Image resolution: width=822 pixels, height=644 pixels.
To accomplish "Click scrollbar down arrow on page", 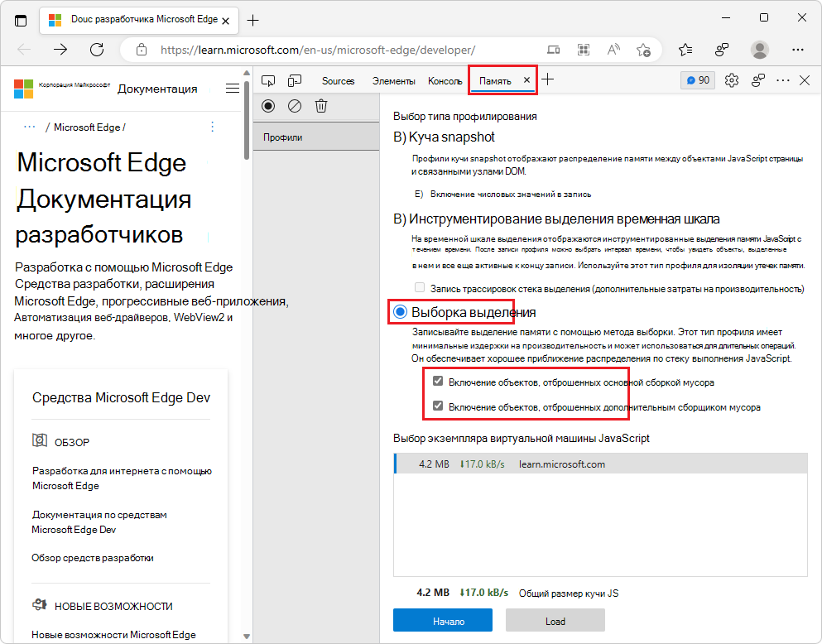I will tap(247, 637).
